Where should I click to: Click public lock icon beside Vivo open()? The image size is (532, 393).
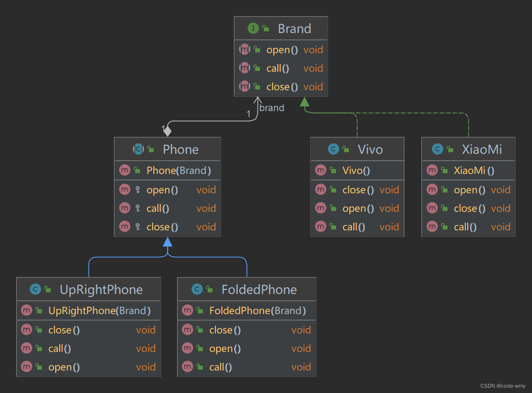333,208
